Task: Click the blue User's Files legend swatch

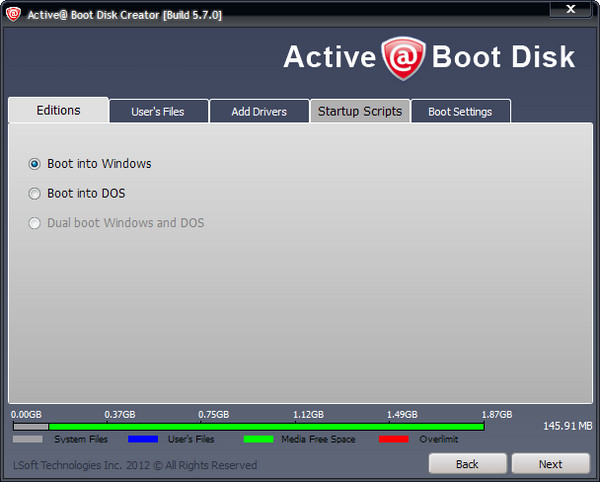Action: pyautogui.click(x=143, y=439)
